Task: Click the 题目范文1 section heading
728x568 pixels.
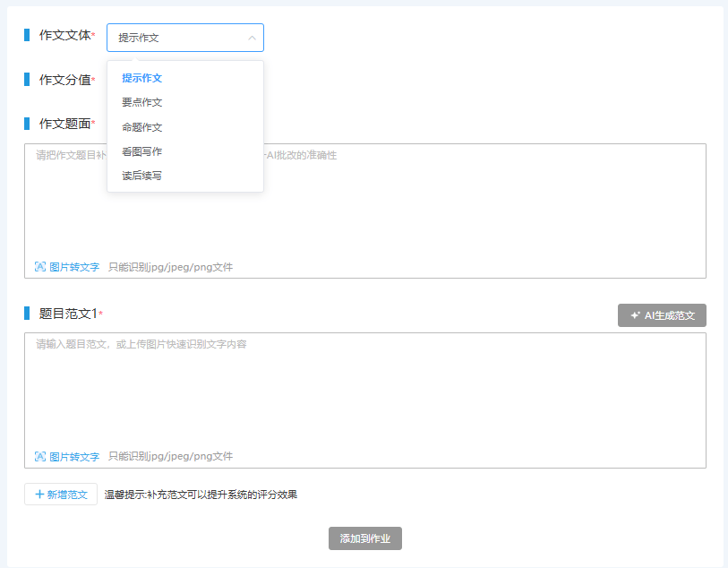Action: 68,314
